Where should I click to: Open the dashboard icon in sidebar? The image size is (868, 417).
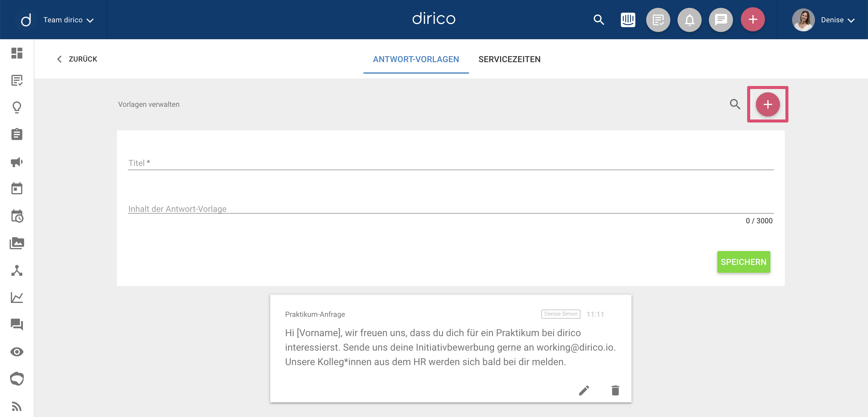coord(17,53)
